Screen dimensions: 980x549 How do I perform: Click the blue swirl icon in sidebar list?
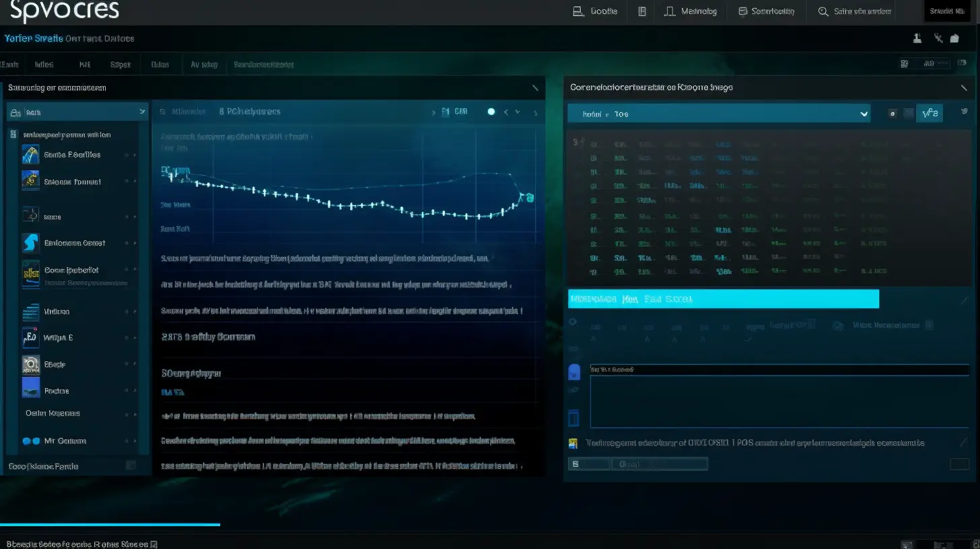pos(31,243)
